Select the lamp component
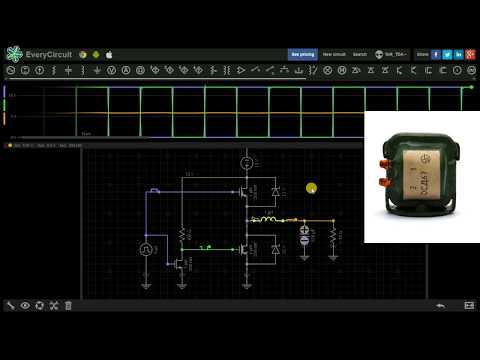Image resolution: width=480 pixels, height=360 pixels. [328, 70]
